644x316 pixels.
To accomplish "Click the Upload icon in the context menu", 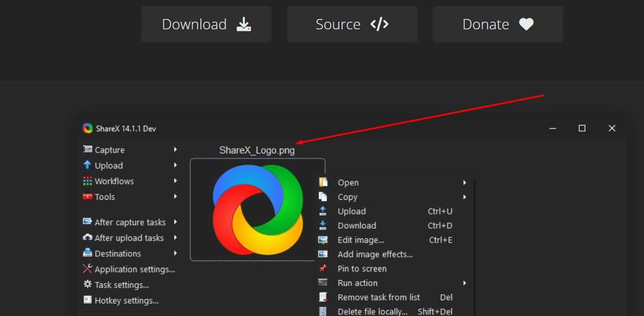I will coord(323,211).
